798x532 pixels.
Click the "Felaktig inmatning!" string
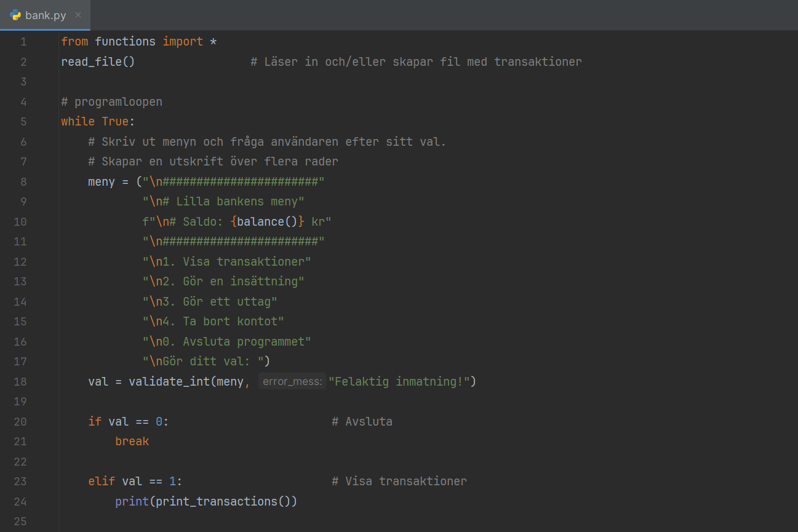tap(399, 382)
